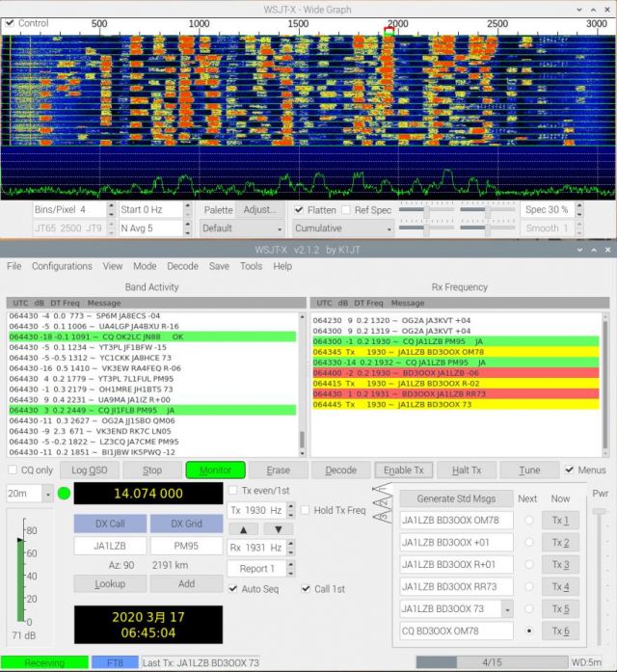
Task: Click the Stop button
Action: (x=152, y=470)
